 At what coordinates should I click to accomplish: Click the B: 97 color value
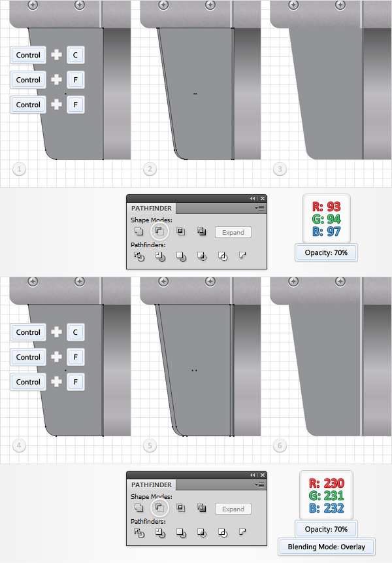point(327,231)
